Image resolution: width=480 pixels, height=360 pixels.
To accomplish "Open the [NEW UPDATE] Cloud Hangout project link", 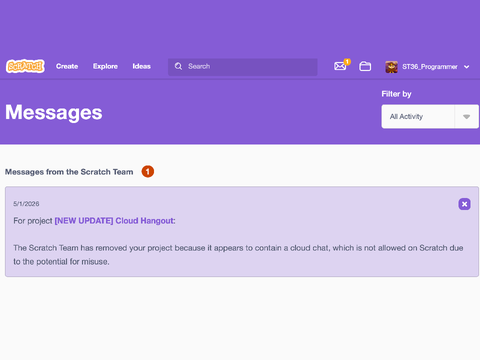I will (x=115, y=221).
